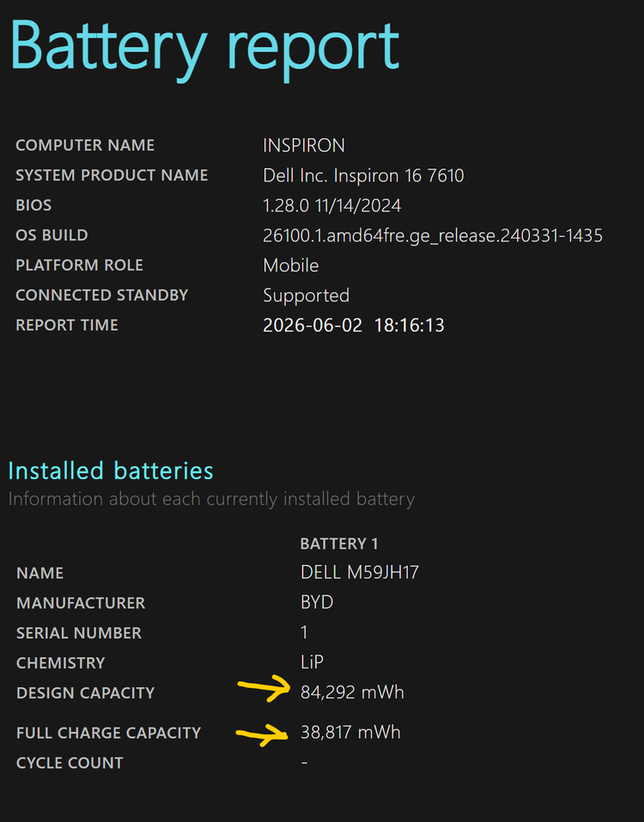Select OS build '26100.1.amd64fre.ge_release.240331-1435'
This screenshot has width=644, height=822.
[x=433, y=236]
